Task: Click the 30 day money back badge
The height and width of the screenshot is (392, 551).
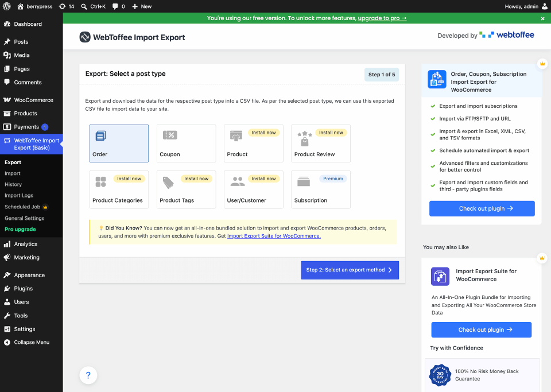Action: click(440, 375)
